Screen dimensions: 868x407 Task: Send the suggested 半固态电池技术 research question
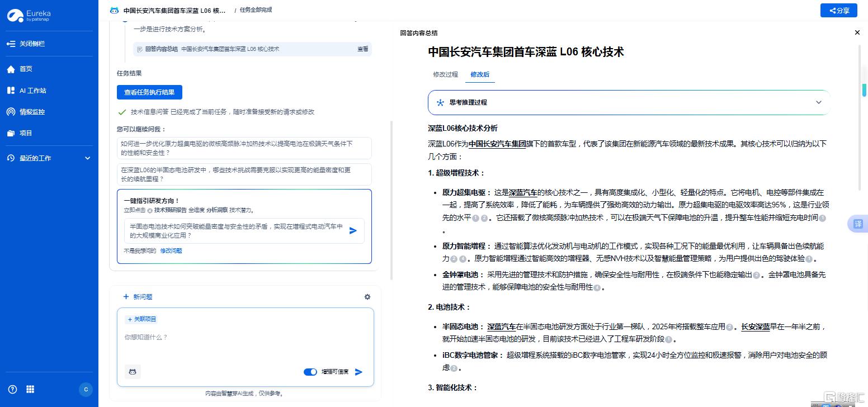click(x=353, y=230)
